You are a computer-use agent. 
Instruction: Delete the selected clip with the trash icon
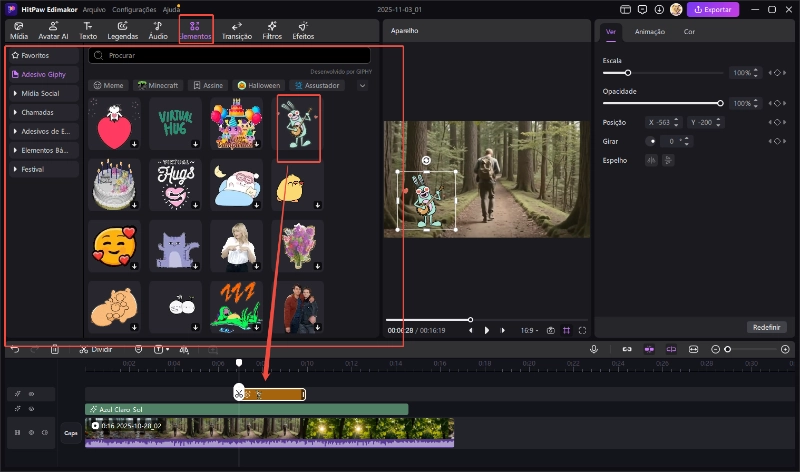[x=55, y=350]
